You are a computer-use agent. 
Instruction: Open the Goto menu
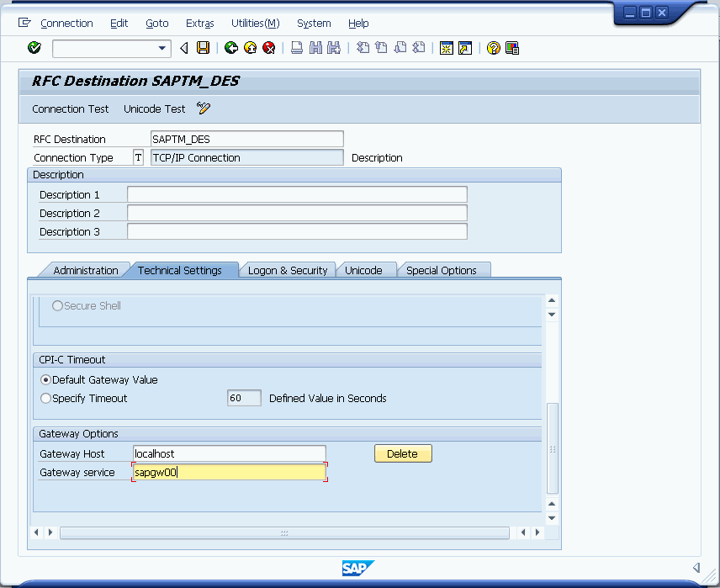tap(157, 23)
